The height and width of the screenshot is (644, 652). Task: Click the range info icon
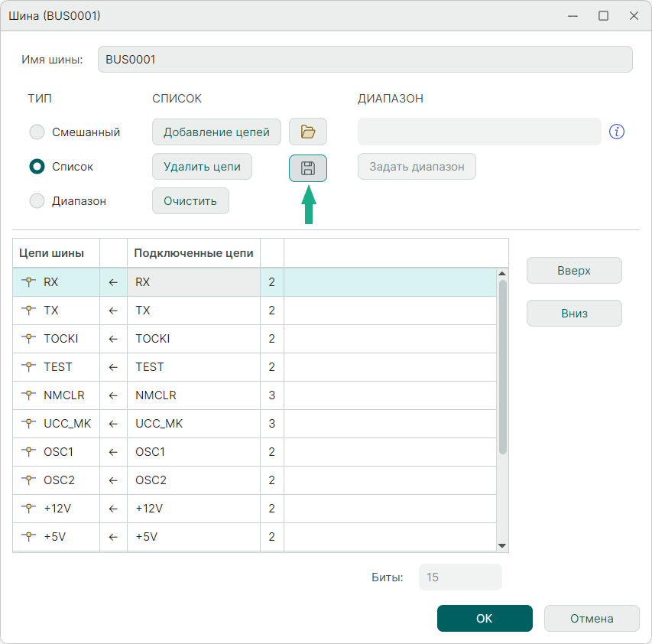pyautogui.click(x=617, y=132)
